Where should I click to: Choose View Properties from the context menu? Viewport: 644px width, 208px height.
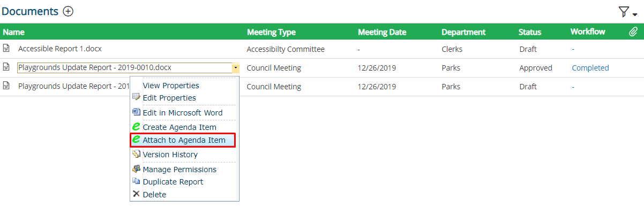coord(171,86)
